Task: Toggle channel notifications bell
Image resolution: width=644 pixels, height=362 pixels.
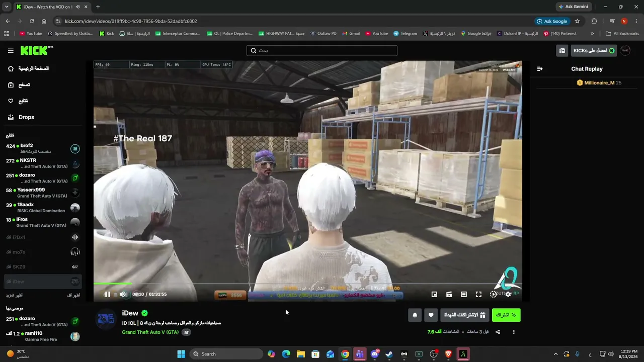Action: pyautogui.click(x=415, y=315)
